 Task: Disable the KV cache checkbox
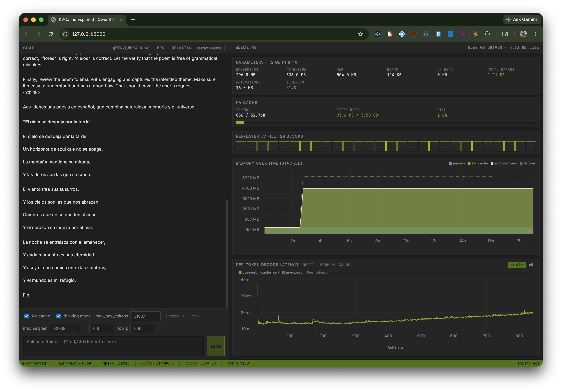pos(27,316)
